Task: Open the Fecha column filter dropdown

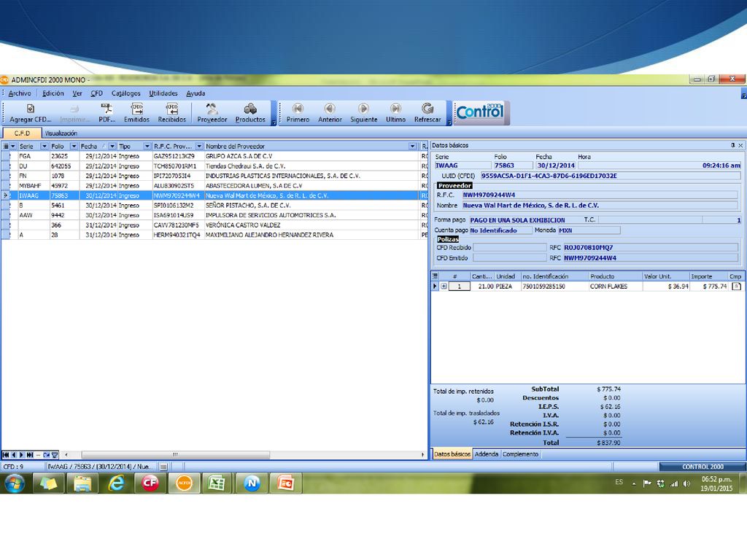Action: (x=112, y=146)
